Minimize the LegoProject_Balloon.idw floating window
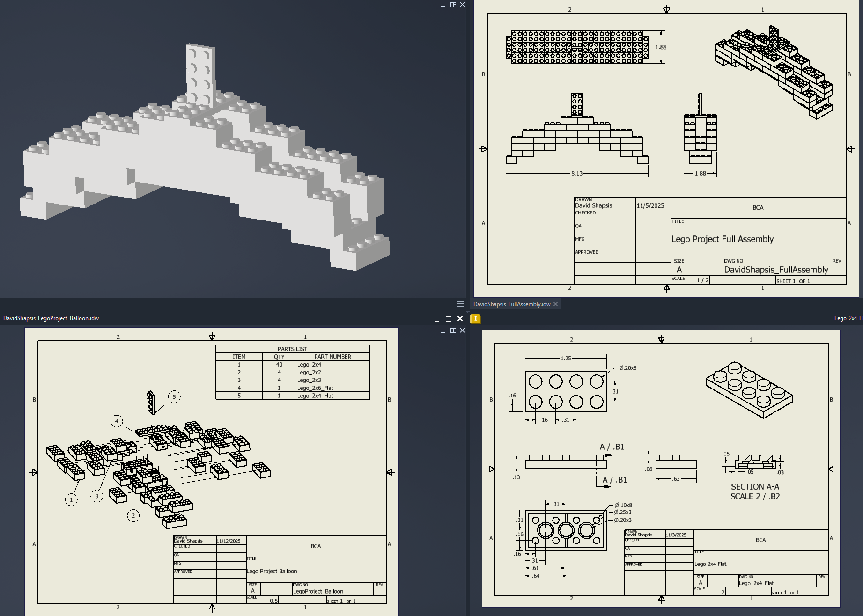This screenshot has height=616, width=863. click(x=436, y=319)
